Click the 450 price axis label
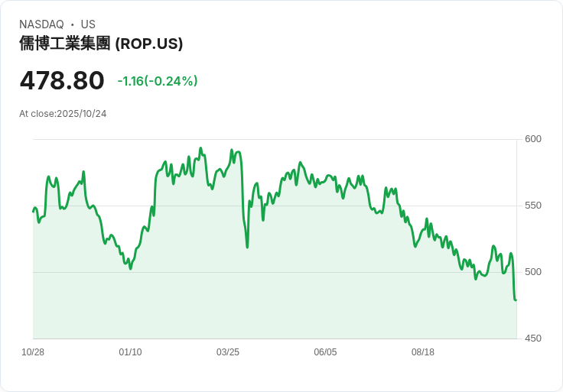The width and height of the screenshot is (563, 392). 533,339
